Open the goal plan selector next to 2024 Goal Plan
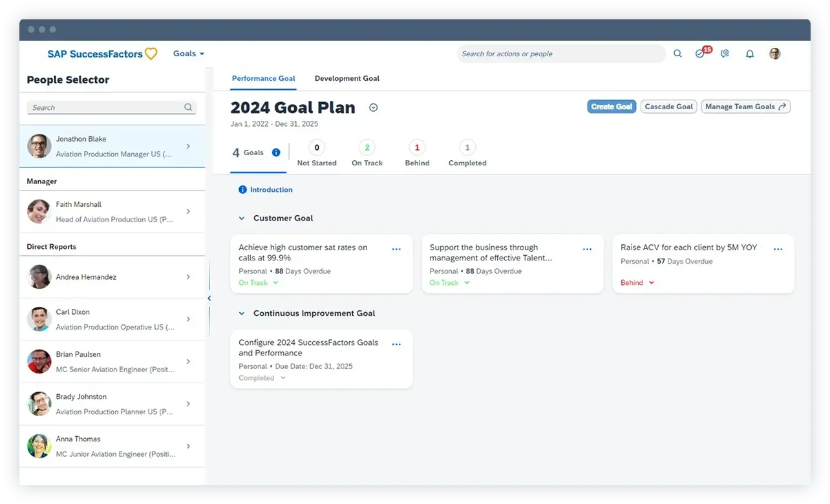 click(373, 107)
